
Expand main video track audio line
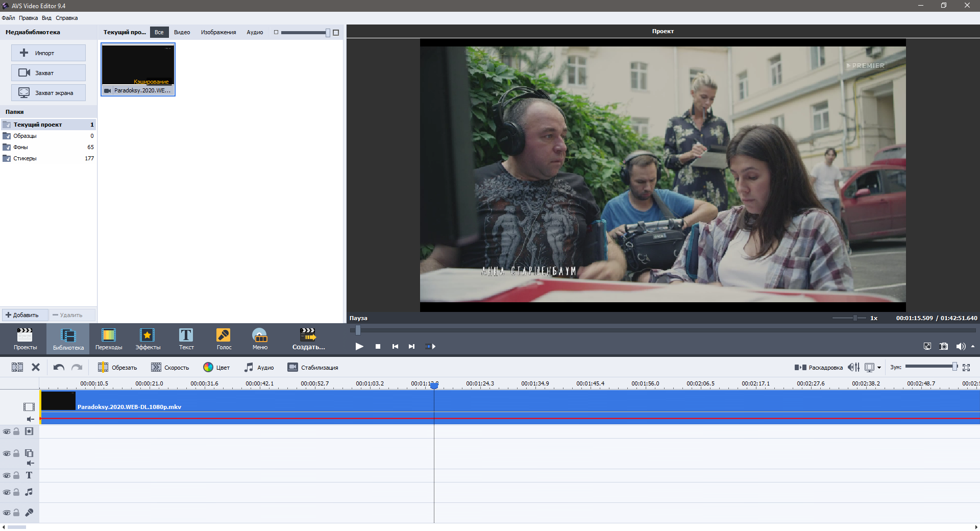pos(31,419)
